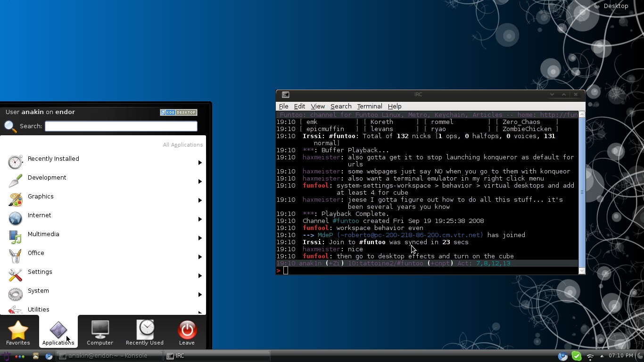Click the three-dots activity icon in panel

(x=20, y=356)
